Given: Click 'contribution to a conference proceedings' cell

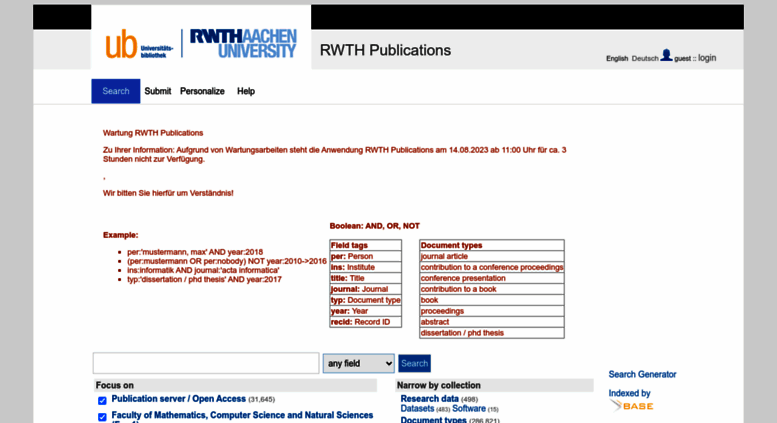Looking at the screenshot, I should pos(492,267).
